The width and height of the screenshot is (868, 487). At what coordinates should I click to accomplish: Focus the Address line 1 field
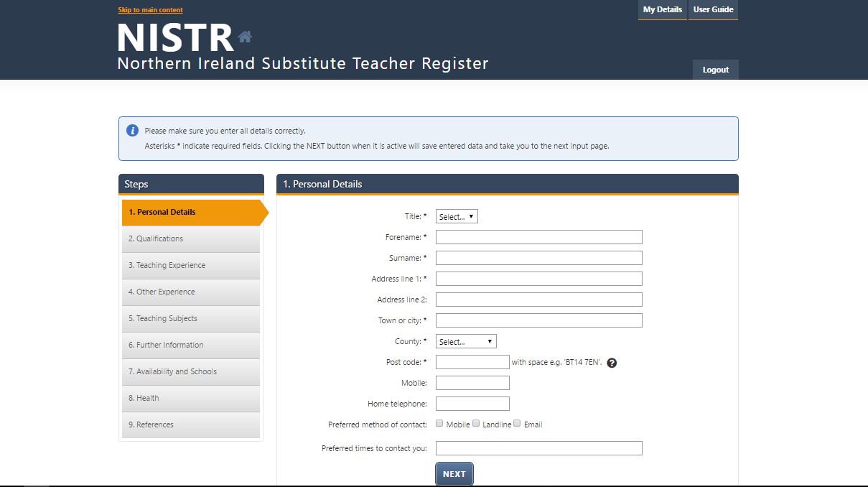539,279
